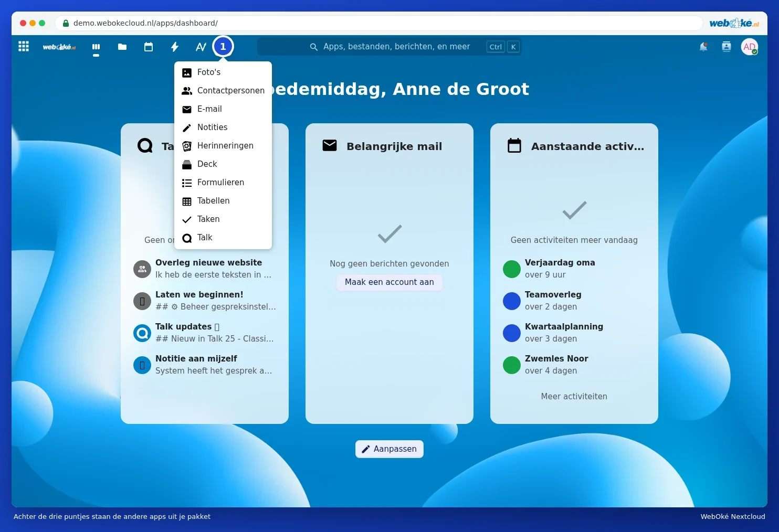Open the zigzag-line app icon in header
This screenshot has height=532, width=779.
[201, 47]
